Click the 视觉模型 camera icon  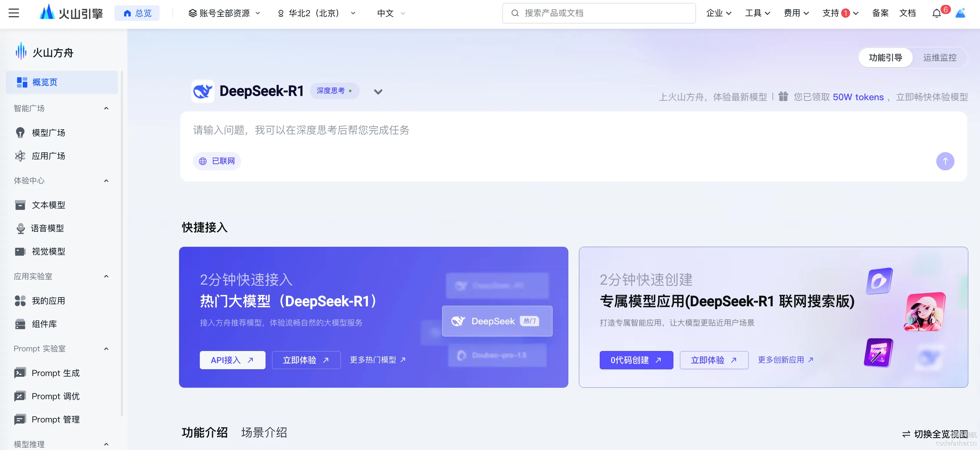[x=20, y=251]
